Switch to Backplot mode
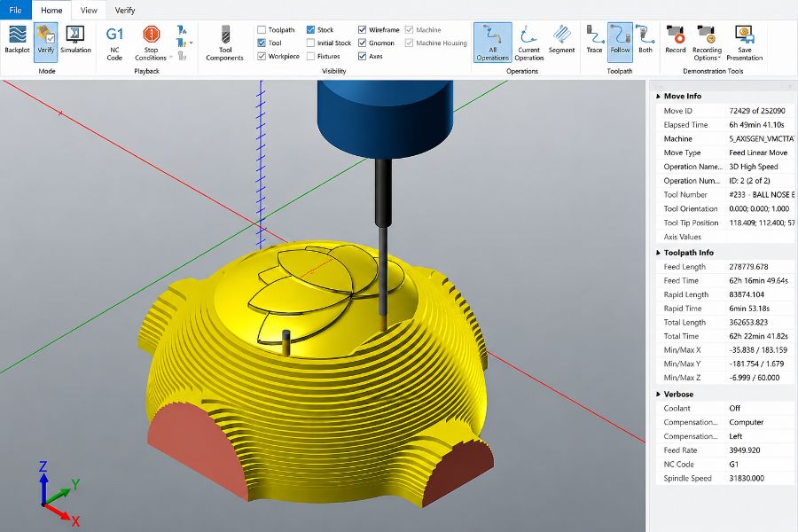 click(x=17, y=40)
